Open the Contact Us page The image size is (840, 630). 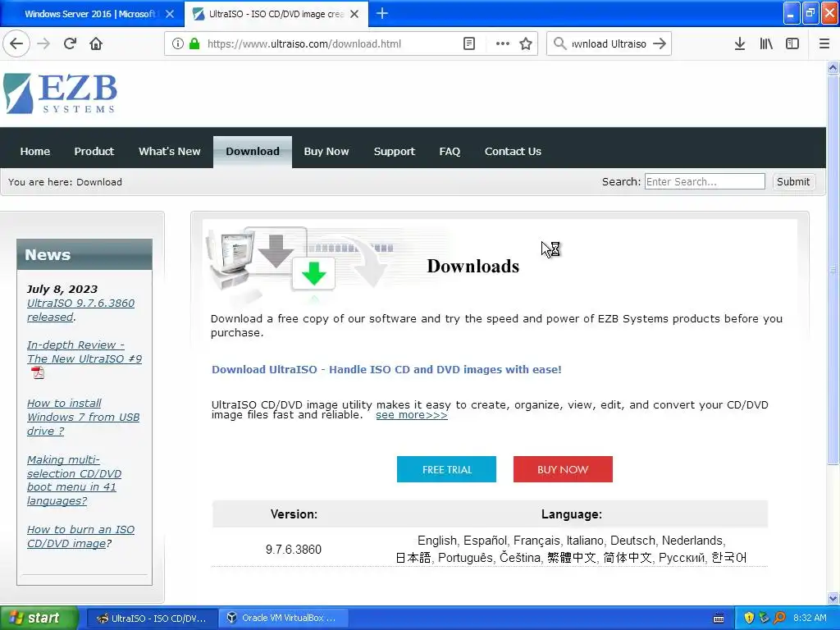513,151
